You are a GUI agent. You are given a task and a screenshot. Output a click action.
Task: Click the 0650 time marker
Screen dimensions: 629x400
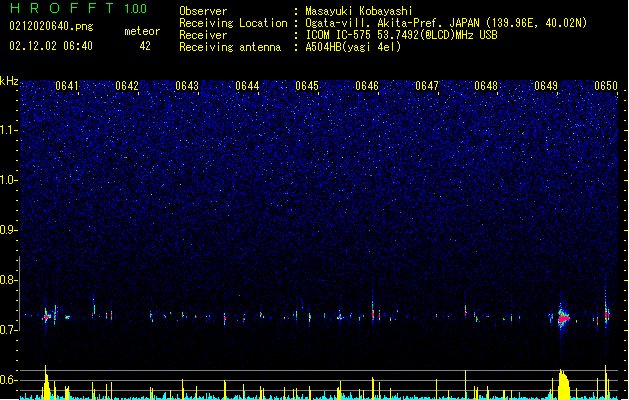pyautogui.click(x=606, y=86)
